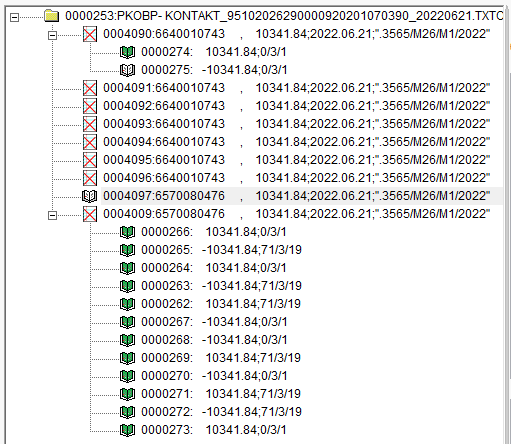
Task: Click green book icon of 0000274
Action: 127,52
